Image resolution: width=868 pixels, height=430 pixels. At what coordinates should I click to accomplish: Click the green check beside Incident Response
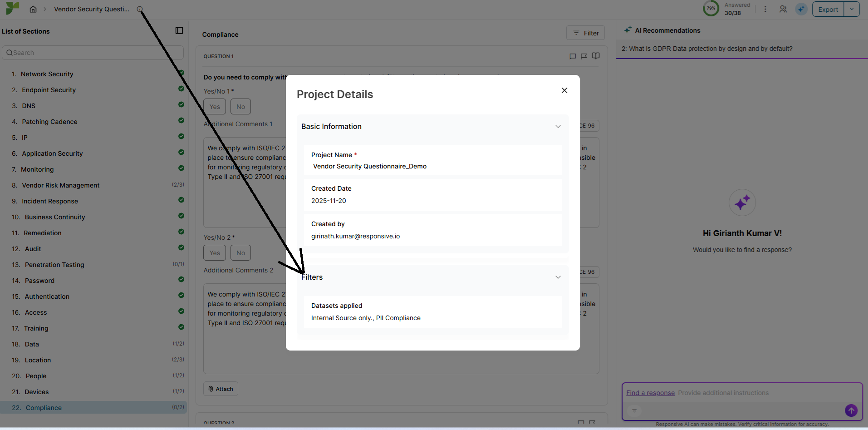click(x=181, y=200)
